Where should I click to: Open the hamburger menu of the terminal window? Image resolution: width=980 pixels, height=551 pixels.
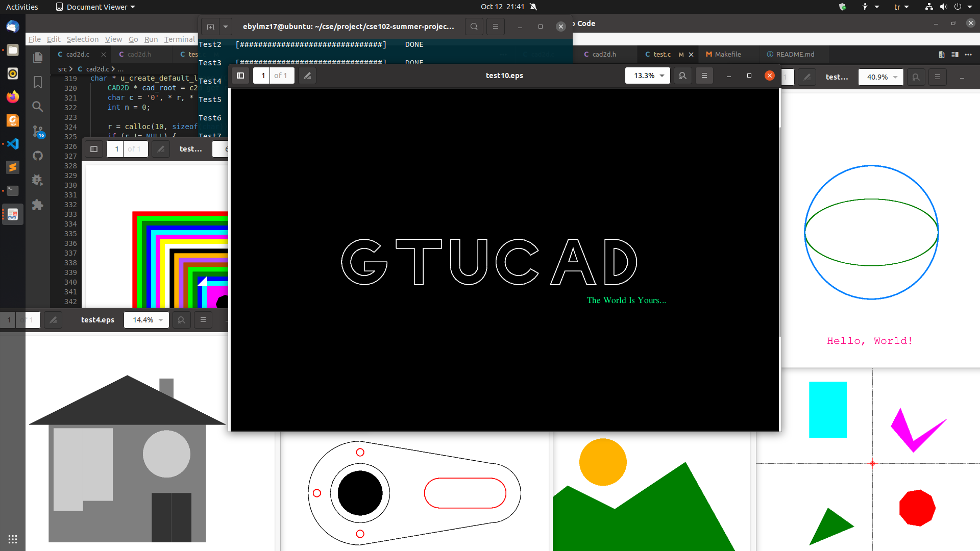click(495, 26)
